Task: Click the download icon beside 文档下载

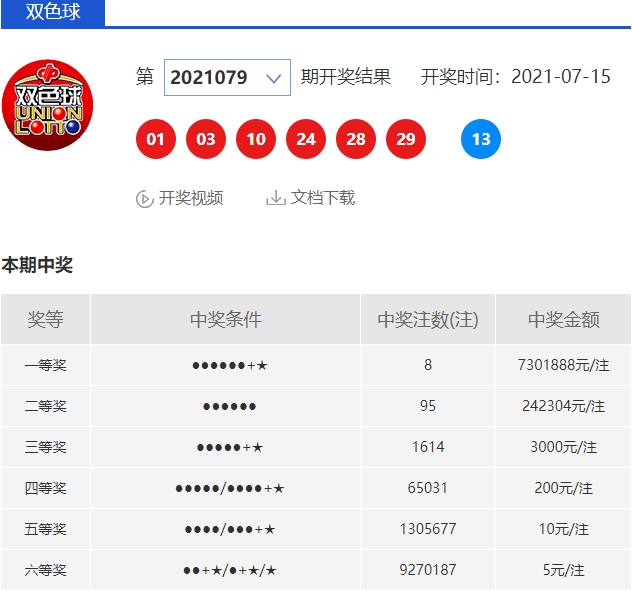Action: tap(275, 198)
